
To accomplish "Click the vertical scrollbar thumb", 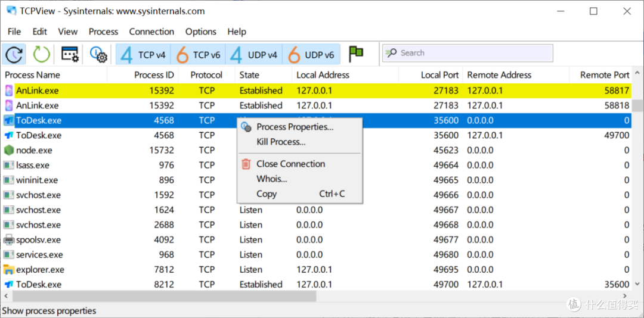I will click(637, 105).
